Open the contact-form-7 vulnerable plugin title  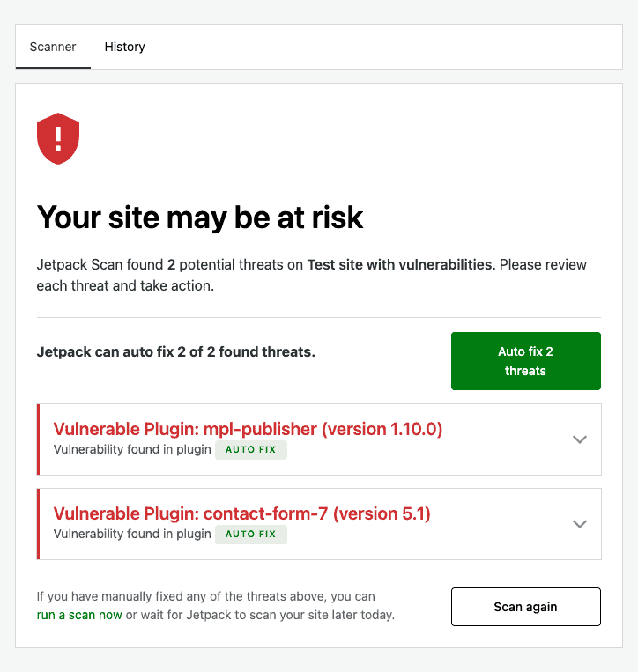pos(241,513)
